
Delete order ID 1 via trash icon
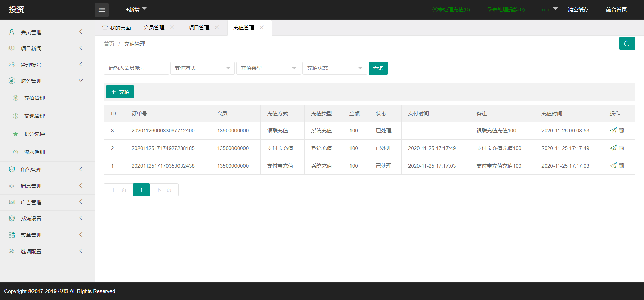622,166
